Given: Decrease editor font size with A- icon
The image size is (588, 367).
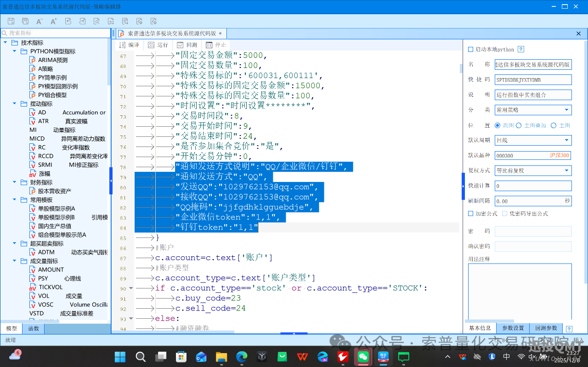Looking at the screenshot, I should [x=40, y=21].
